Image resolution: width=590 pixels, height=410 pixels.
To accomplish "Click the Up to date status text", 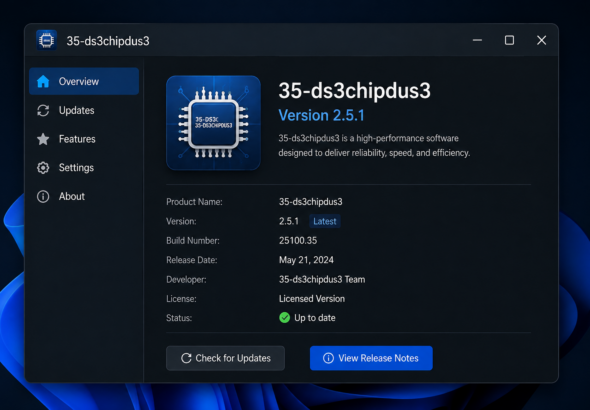I will click(x=315, y=318).
